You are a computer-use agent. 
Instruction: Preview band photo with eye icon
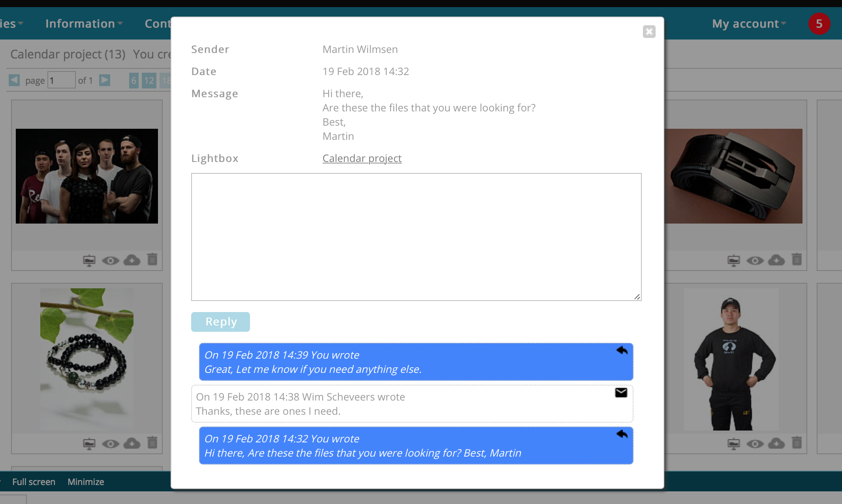coord(111,261)
